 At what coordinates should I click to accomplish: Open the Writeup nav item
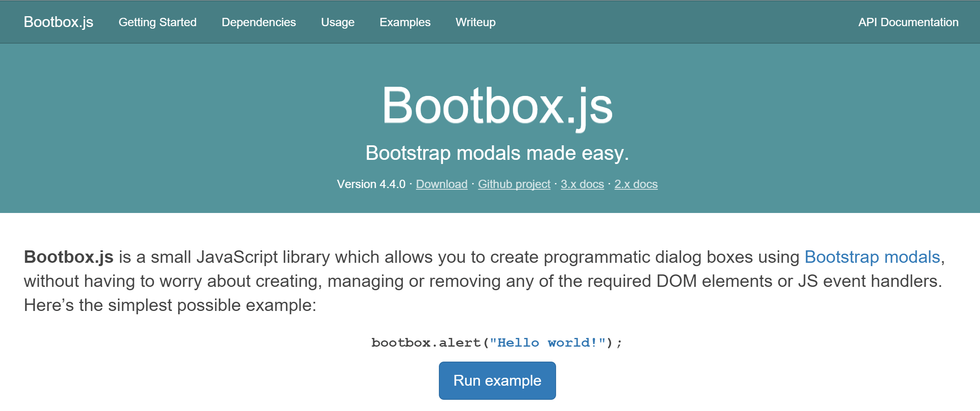(x=475, y=22)
